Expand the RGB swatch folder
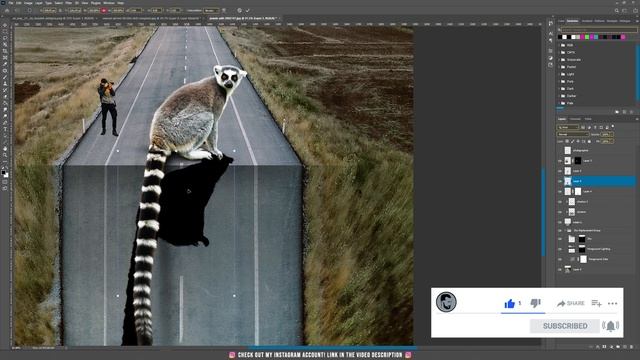This screenshot has width=640, height=360. tap(559, 45)
